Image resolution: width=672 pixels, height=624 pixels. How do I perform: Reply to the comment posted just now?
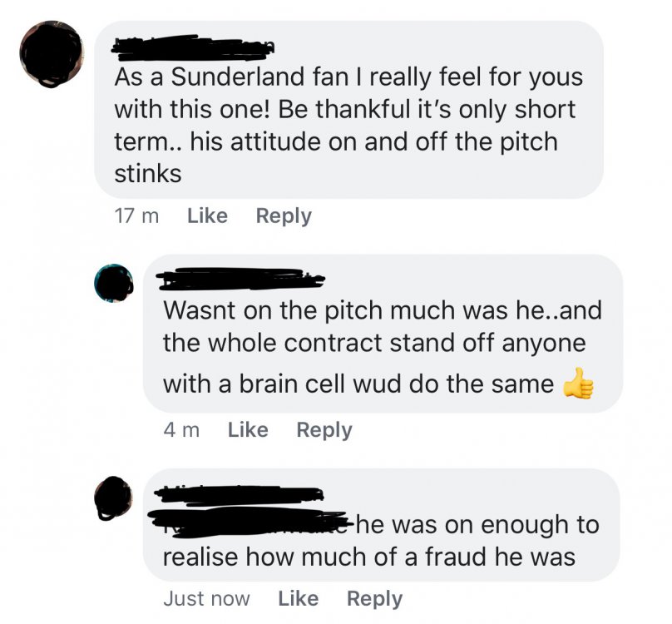(x=374, y=598)
